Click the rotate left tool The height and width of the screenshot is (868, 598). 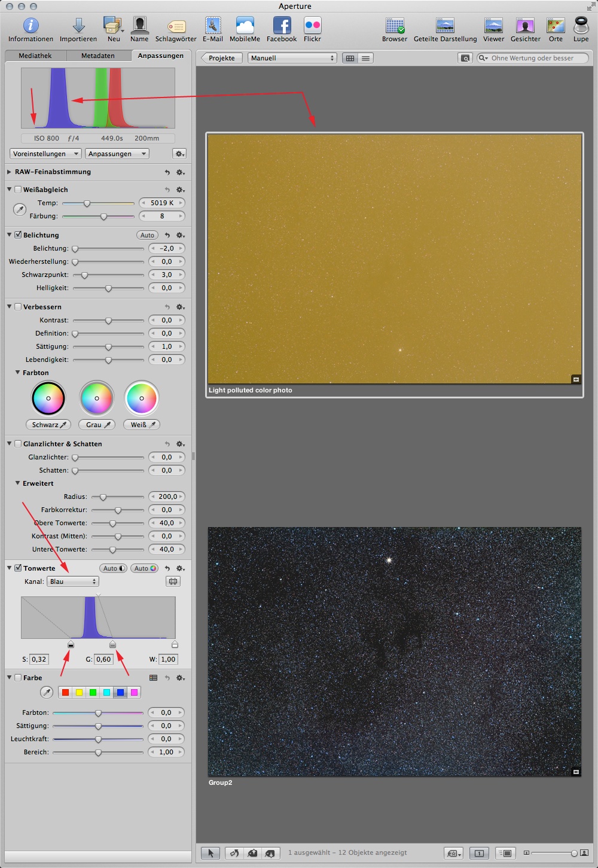(234, 853)
